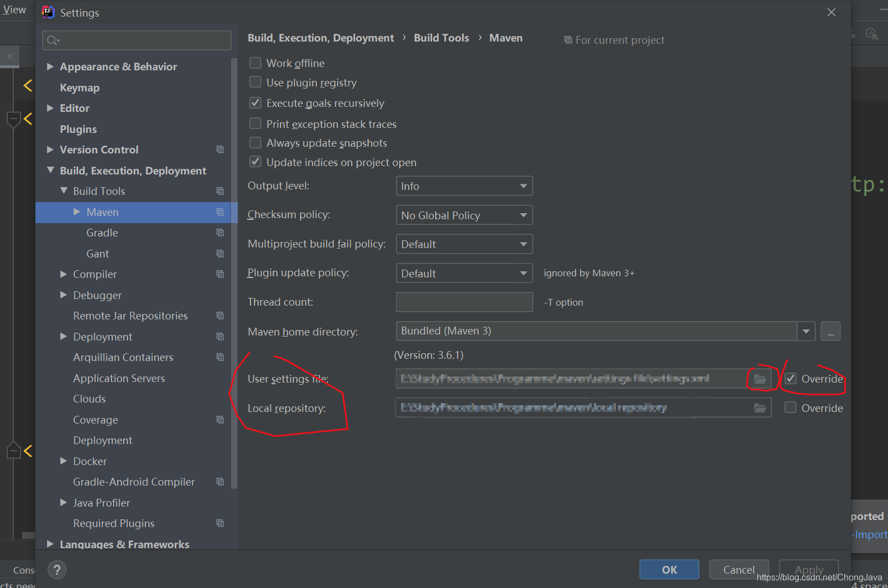The height and width of the screenshot is (588, 888).
Task: Select Remote Jar Repositories page
Action: coord(130,316)
